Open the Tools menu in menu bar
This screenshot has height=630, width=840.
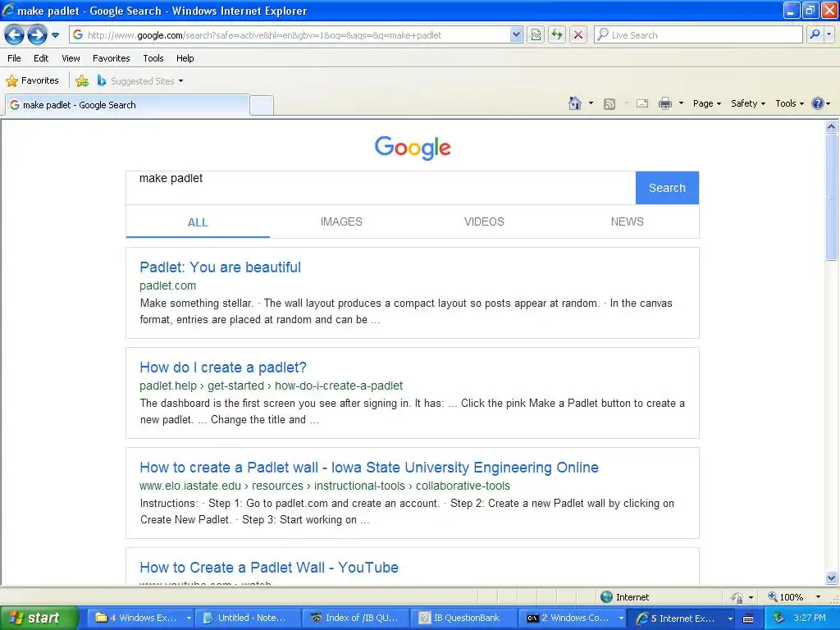(x=153, y=58)
